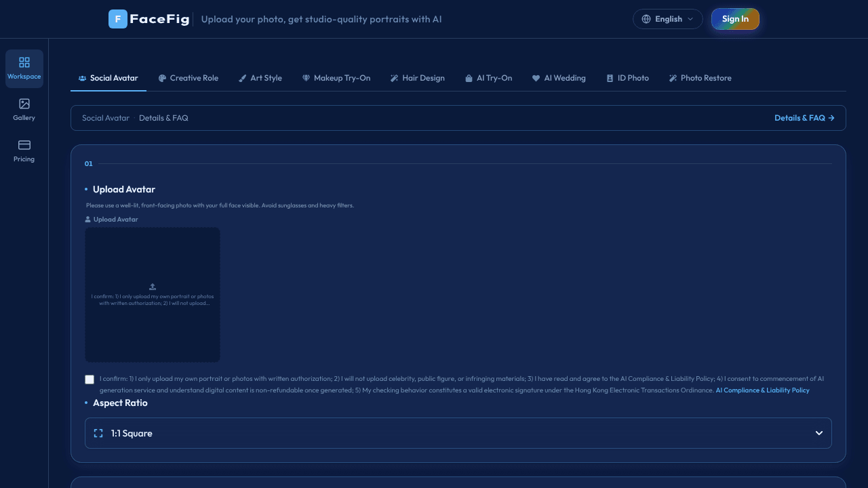Switch to the AI Try-On tab
The image size is (868, 488).
click(488, 78)
